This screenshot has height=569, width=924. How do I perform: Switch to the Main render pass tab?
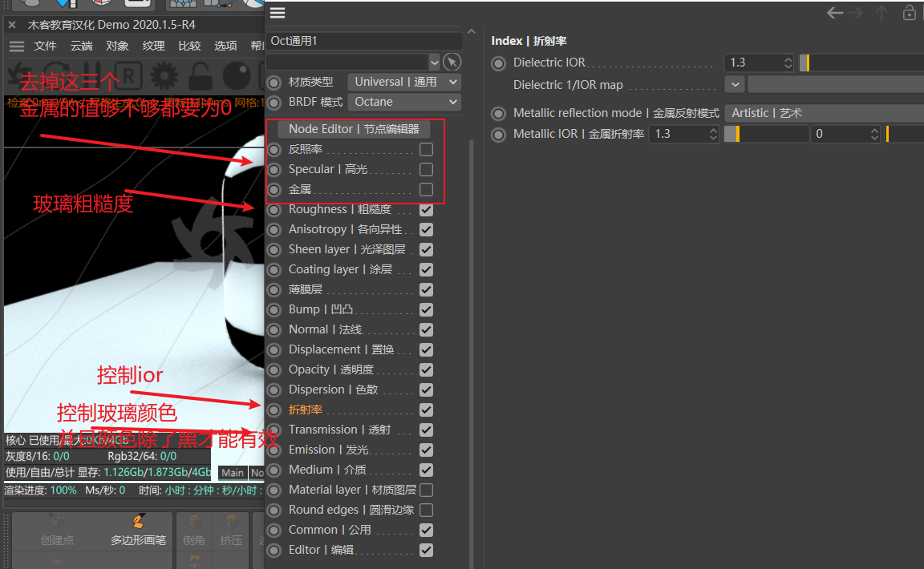coord(232,472)
